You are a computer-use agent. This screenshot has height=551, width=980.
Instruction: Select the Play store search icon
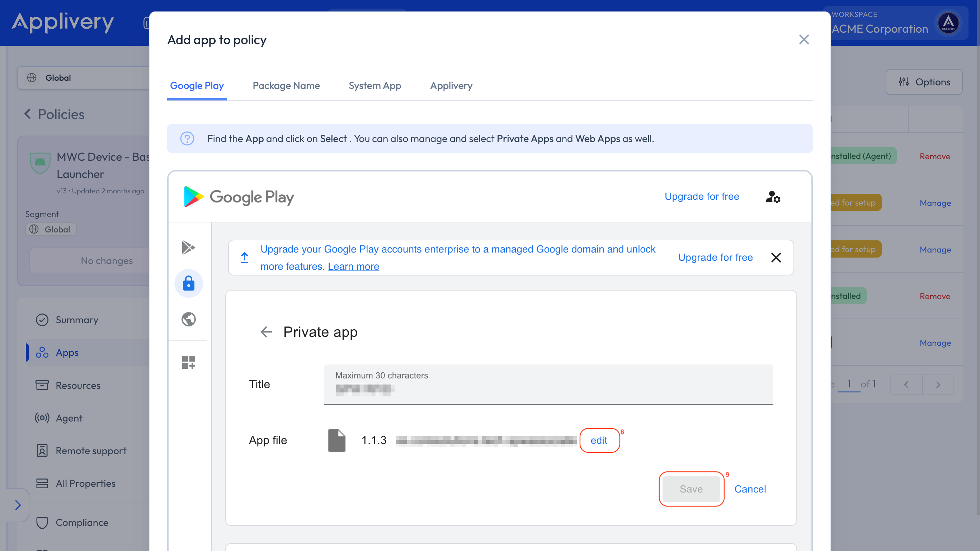tap(189, 248)
